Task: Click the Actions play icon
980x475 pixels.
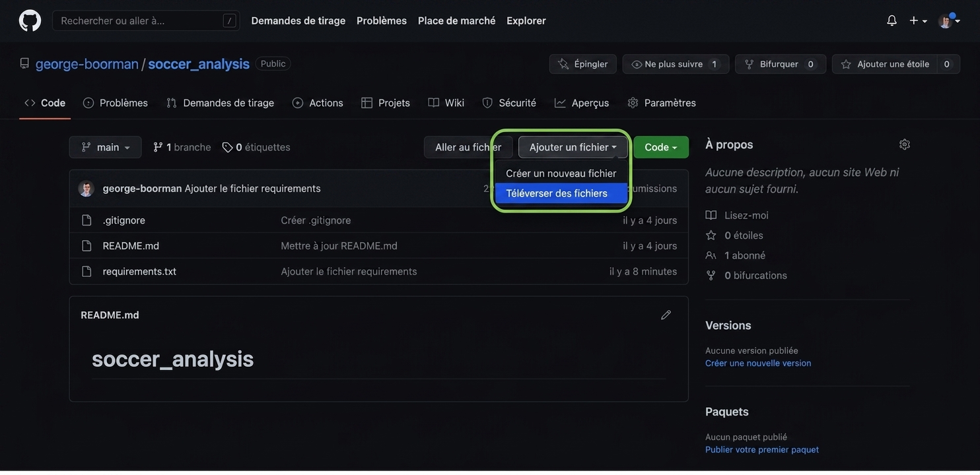Action: (298, 103)
